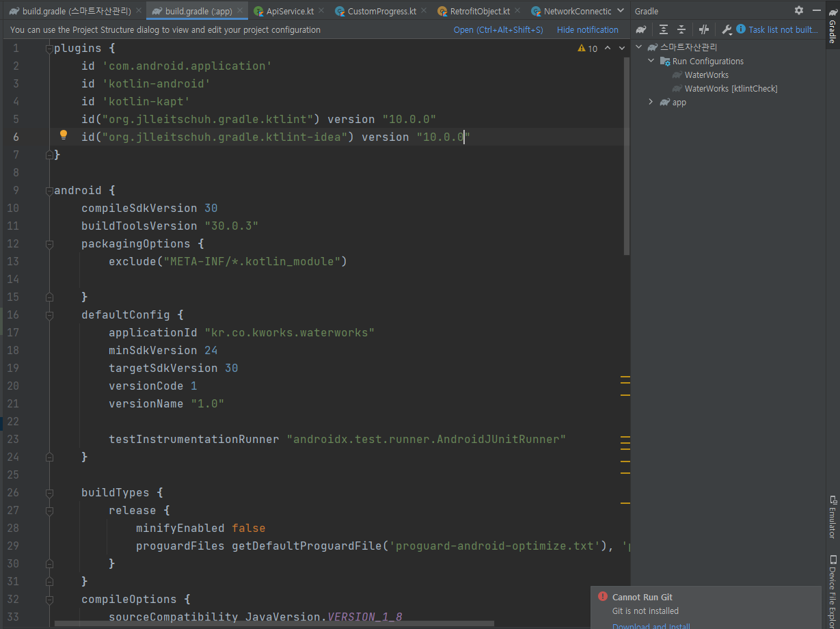Switch to the ApiService.kt tab
The width and height of the screenshot is (840, 629).
(x=290, y=11)
